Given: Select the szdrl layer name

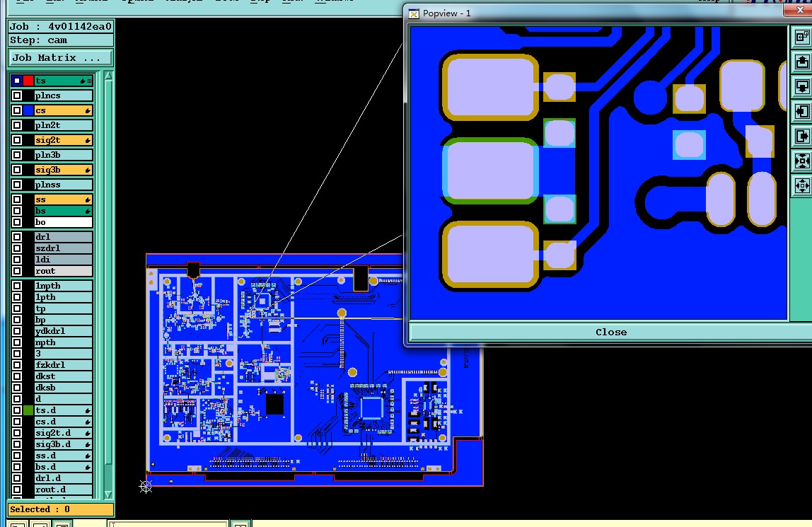Looking at the screenshot, I should (63, 248).
